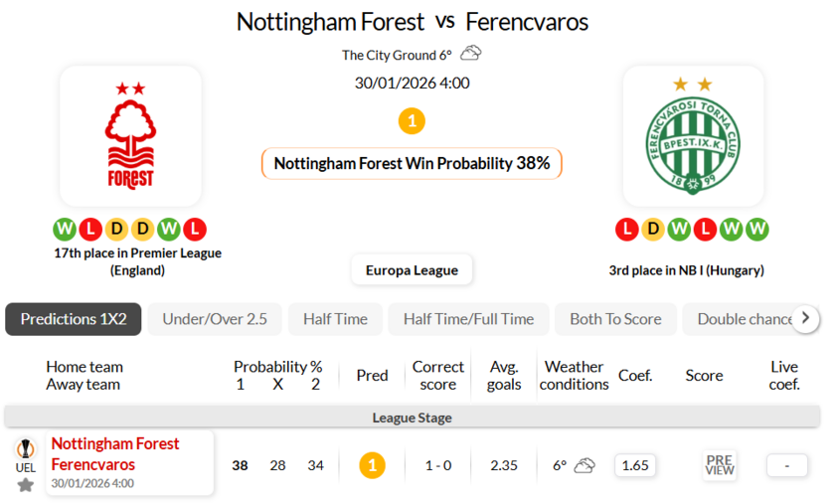
Task: Click the favorite star under UEL
Action: [x=26, y=484]
